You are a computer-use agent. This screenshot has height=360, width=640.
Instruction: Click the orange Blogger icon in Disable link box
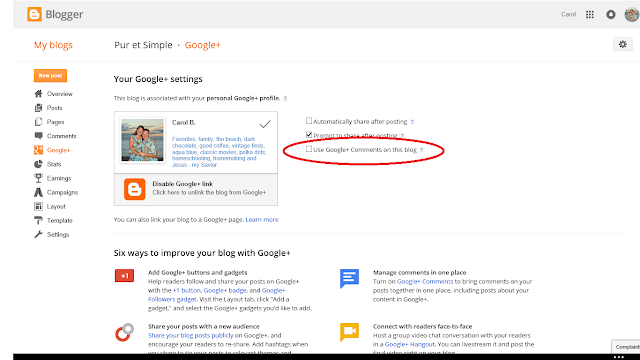[135, 189]
